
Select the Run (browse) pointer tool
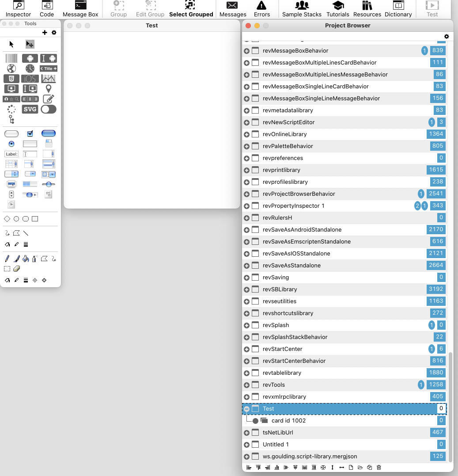pos(11,44)
